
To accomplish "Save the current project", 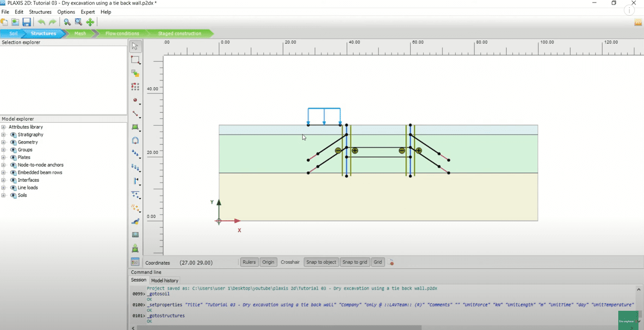I will click(x=26, y=22).
